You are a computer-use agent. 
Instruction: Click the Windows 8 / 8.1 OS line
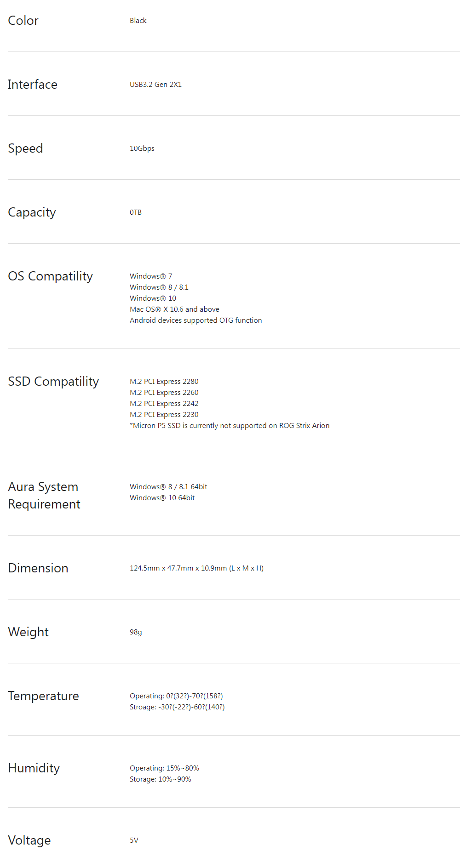[x=159, y=287]
